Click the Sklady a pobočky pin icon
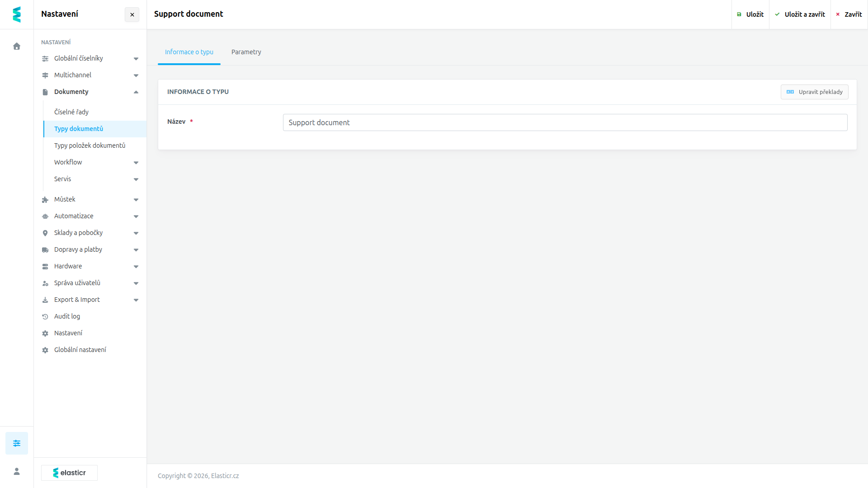 click(45, 233)
